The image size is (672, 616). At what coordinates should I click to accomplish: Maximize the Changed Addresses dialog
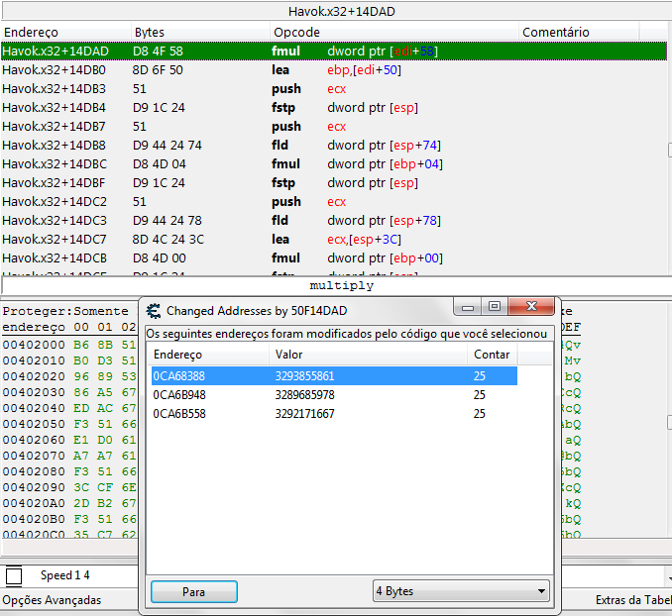point(494,307)
